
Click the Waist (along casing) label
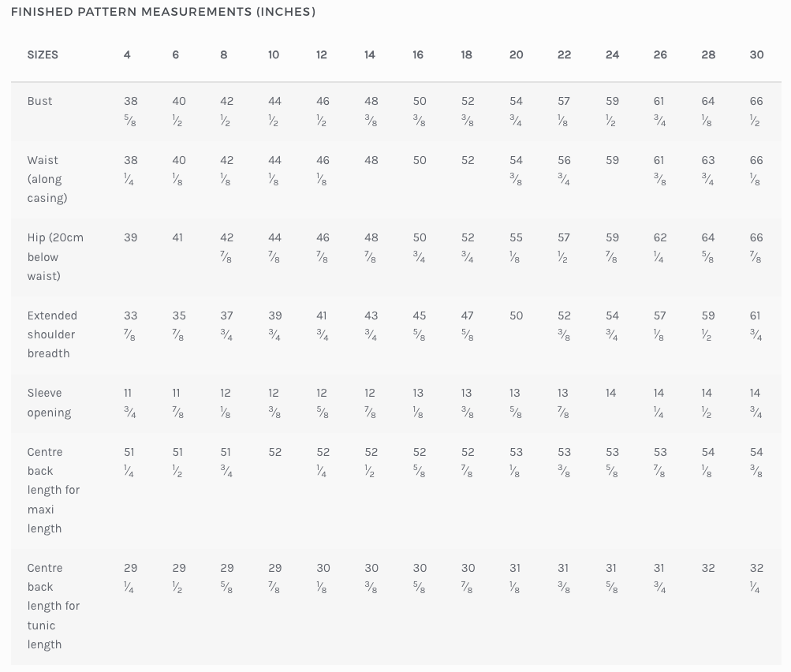pos(47,179)
